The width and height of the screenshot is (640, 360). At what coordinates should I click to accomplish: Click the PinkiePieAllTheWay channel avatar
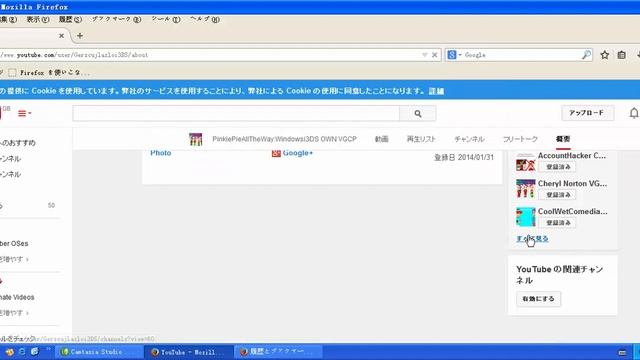tap(196, 139)
